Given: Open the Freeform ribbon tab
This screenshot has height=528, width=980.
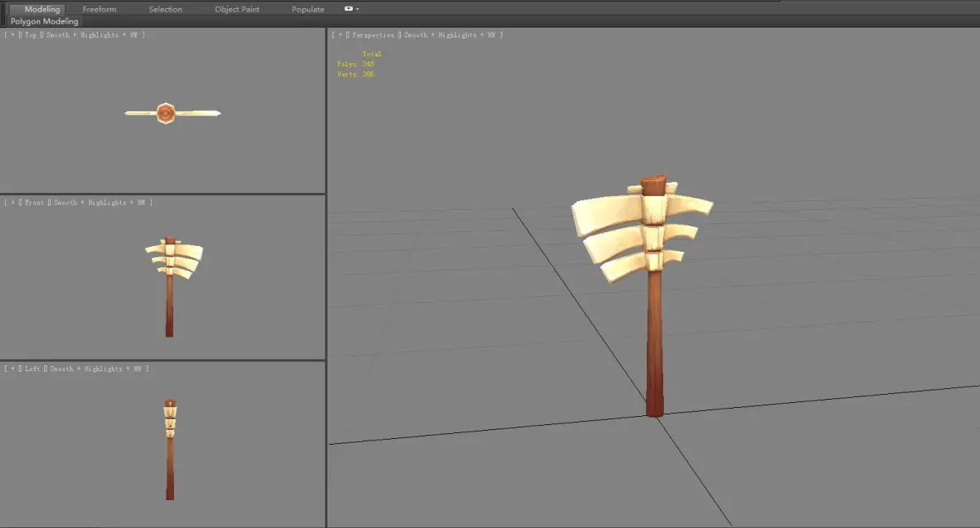Looking at the screenshot, I should [x=100, y=9].
